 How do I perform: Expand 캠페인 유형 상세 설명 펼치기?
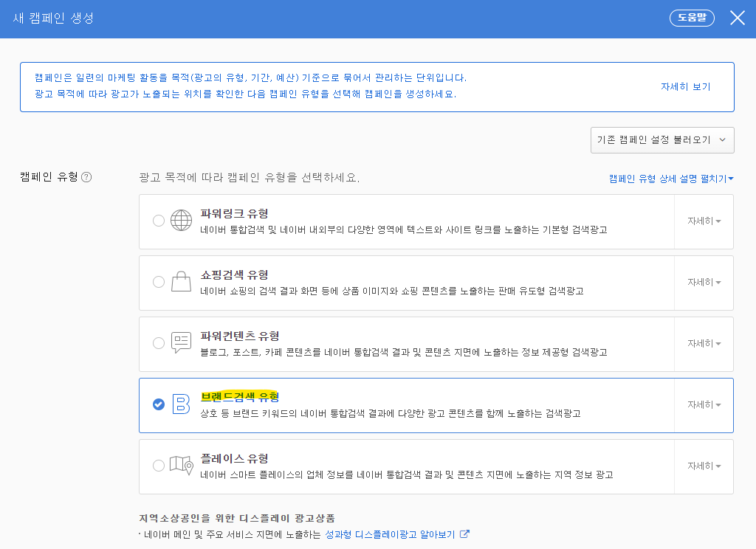pyautogui.click(x=671, y=179)
